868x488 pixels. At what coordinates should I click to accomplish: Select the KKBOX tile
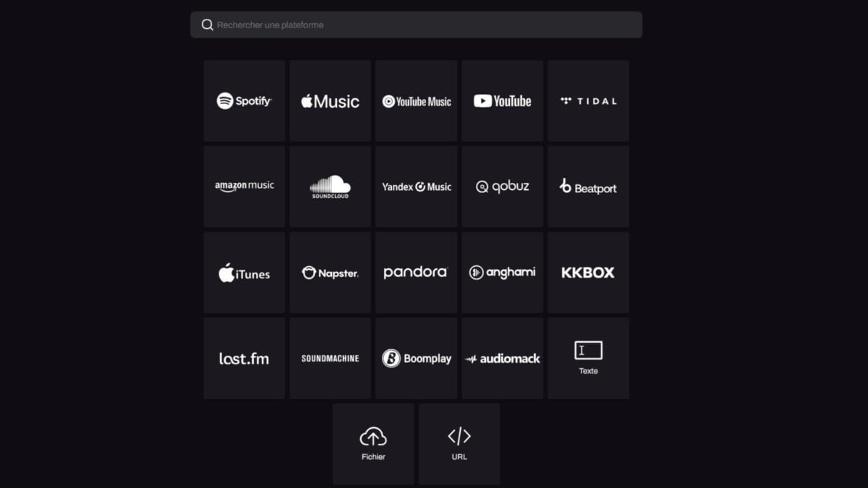click(x=588, y=273)
